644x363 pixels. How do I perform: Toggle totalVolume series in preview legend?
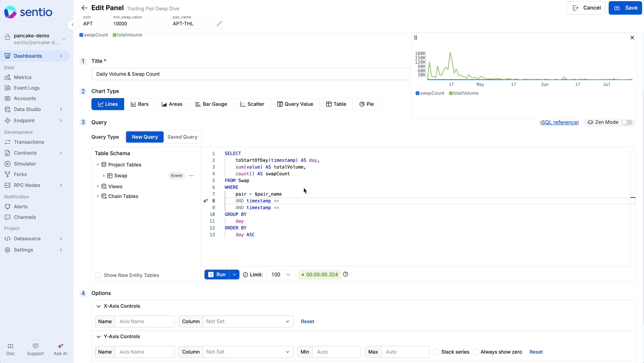[463, 93]
